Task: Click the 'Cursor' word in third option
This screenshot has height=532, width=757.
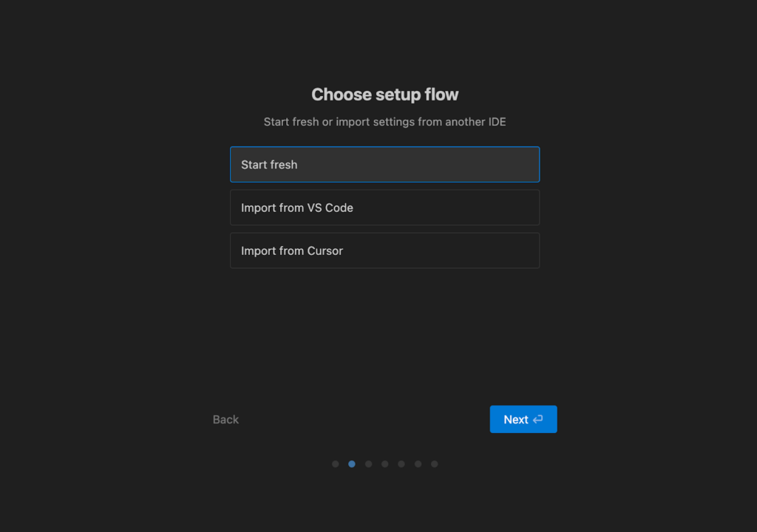Action: pos(325,250)
